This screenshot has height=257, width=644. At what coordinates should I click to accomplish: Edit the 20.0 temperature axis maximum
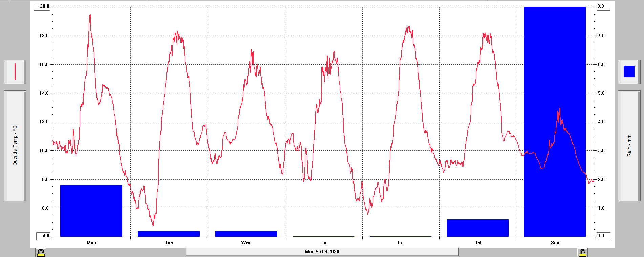42,6
